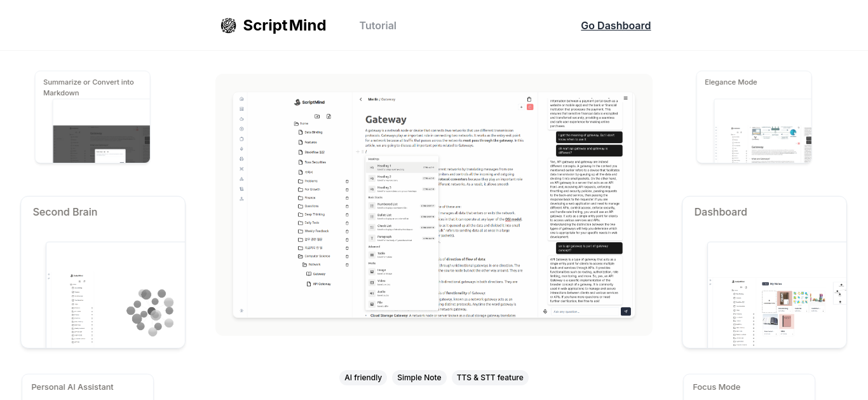
Task: Click the trash icon on the Finance folder row
Action: pyautogui.click(x=347, y=198)
